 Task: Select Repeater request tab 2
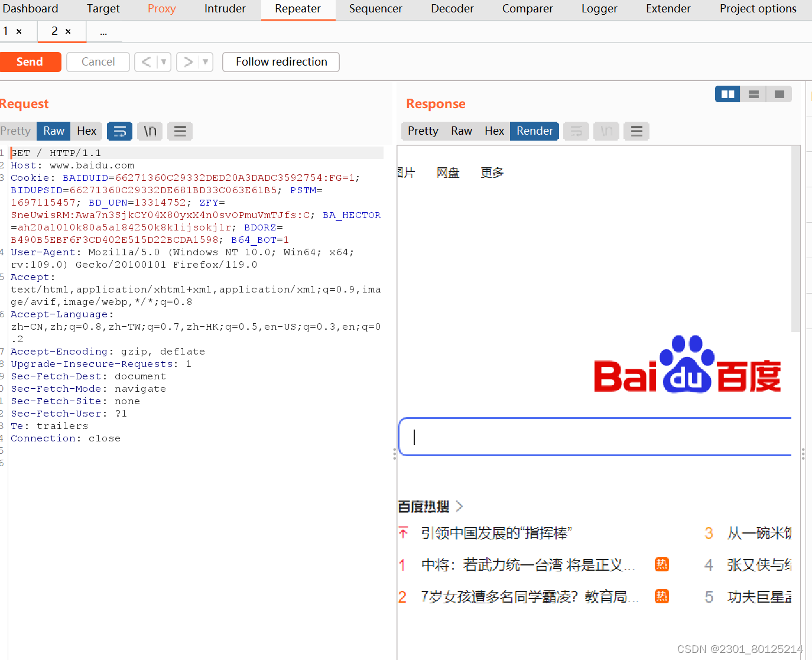point(54,31)
